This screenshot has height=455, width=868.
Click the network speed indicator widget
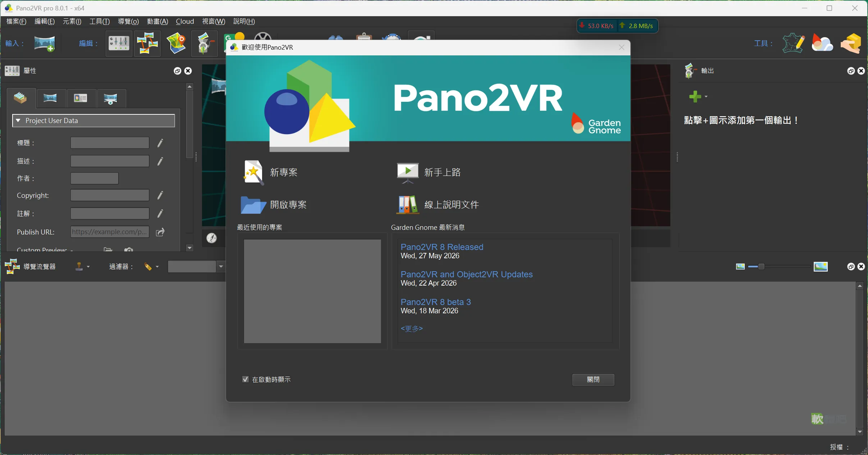pos(617,26)
